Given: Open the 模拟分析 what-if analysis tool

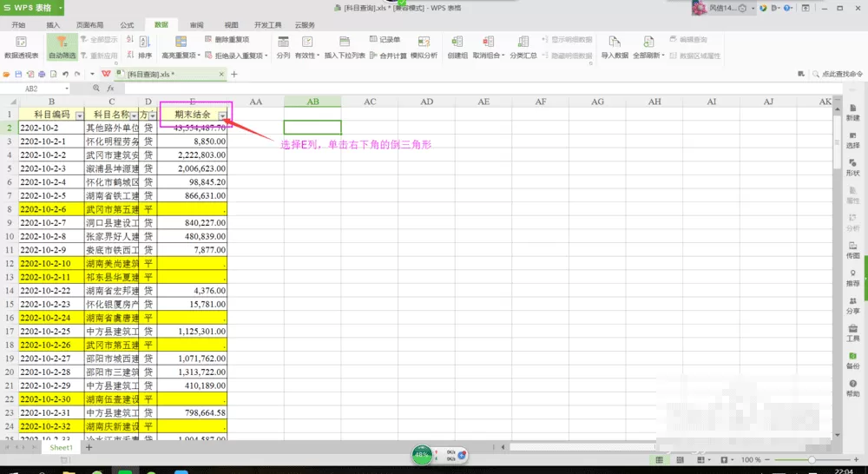Looking at the screenshot, I should tap(424, 48).
